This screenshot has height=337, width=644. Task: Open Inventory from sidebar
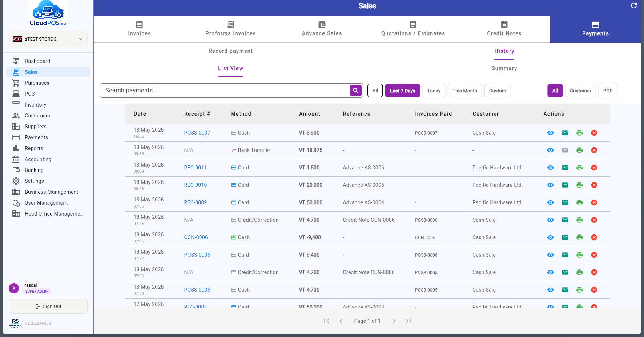tap(48, 105)
